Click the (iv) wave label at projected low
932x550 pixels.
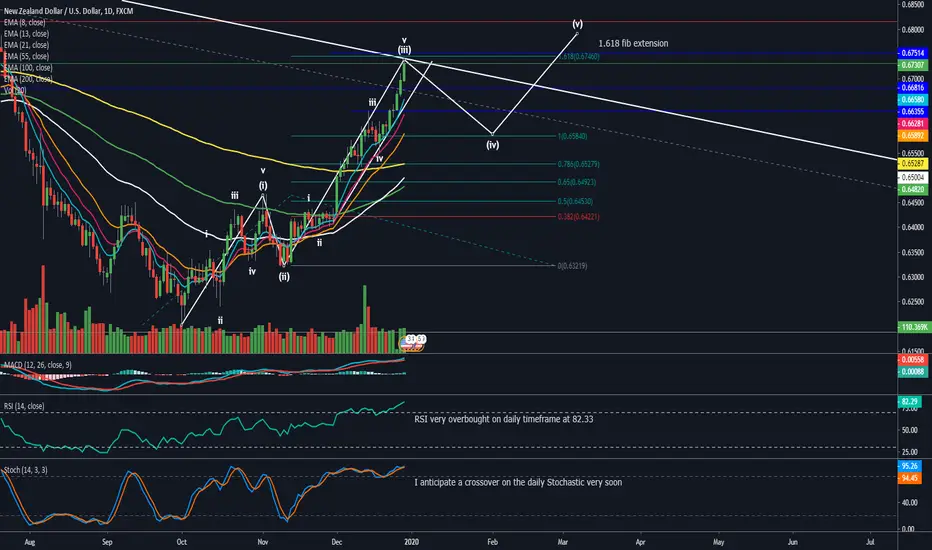tap(493, 144)
